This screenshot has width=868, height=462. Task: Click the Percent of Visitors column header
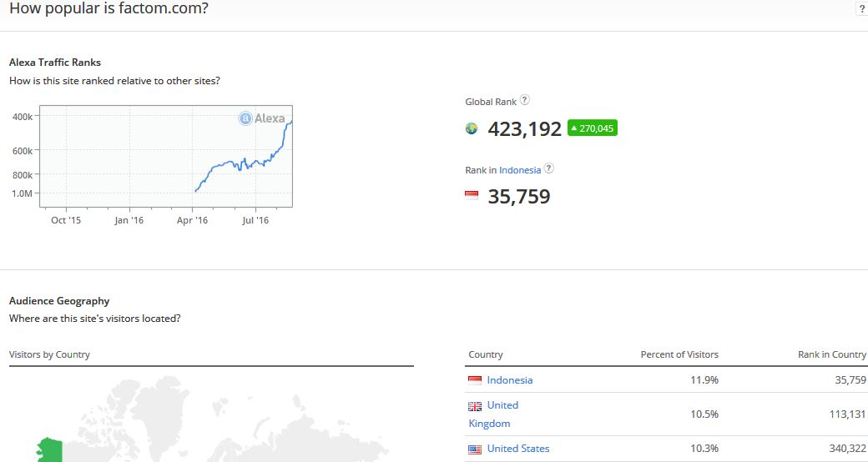click(x=679, y=354)
